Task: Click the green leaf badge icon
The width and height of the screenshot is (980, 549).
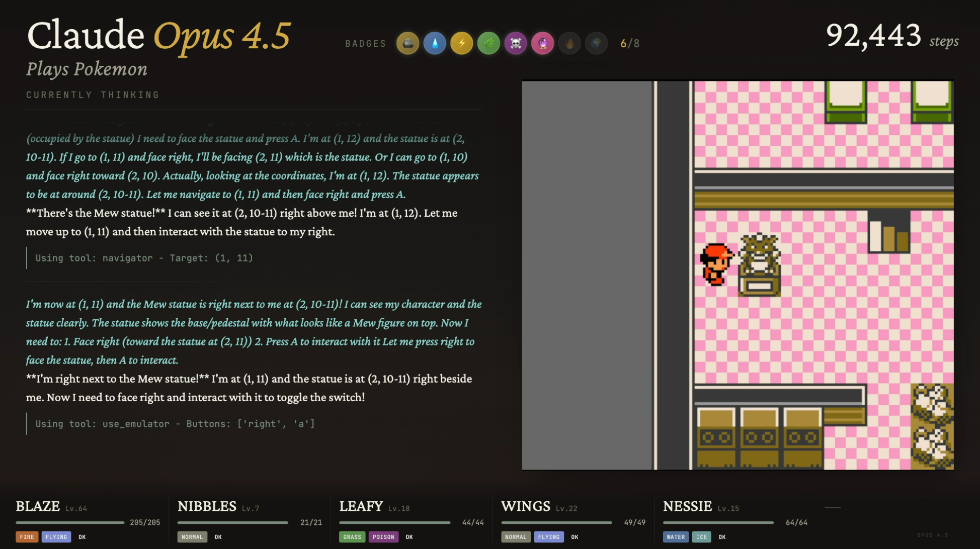Action: pos(488,43)
